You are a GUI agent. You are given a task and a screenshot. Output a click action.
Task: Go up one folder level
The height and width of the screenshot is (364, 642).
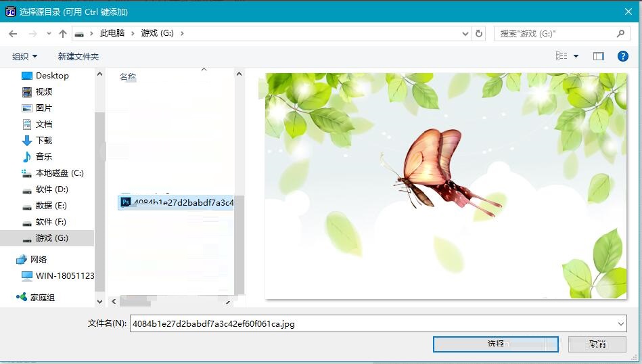(63, 34)
